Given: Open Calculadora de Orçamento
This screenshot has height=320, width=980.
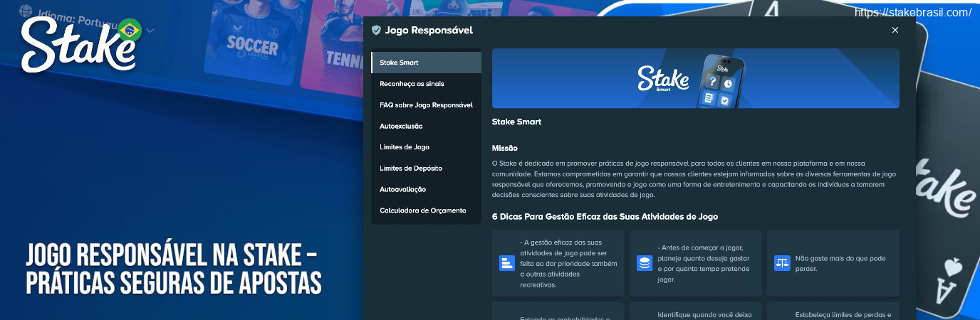Looking at the screenshot, I should [x=426, y=210].
